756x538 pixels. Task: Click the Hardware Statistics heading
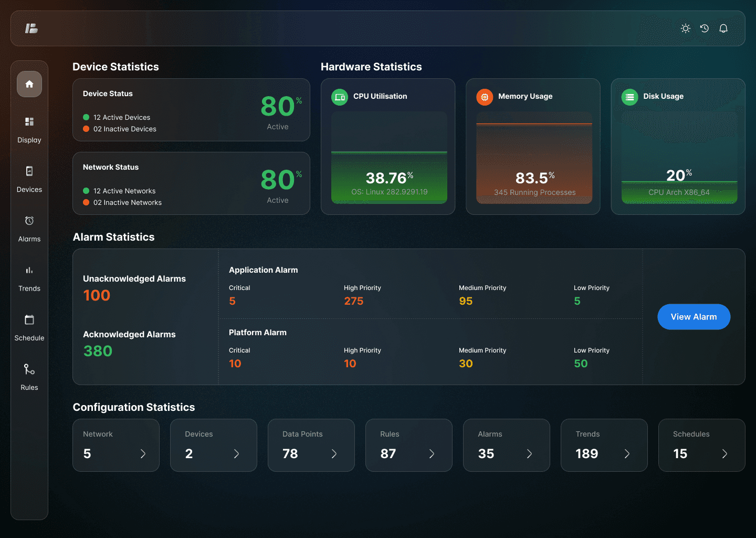point(371,67)
